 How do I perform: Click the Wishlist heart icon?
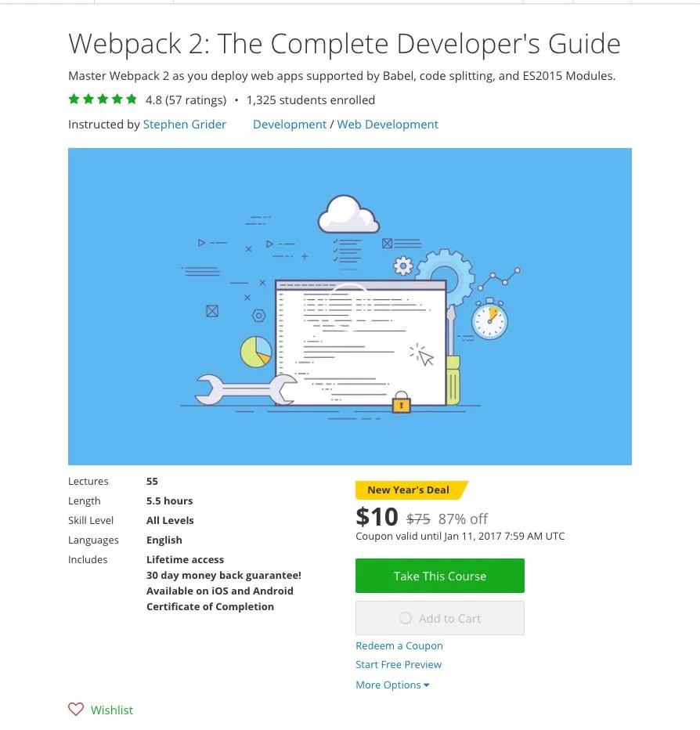point(76,710)
